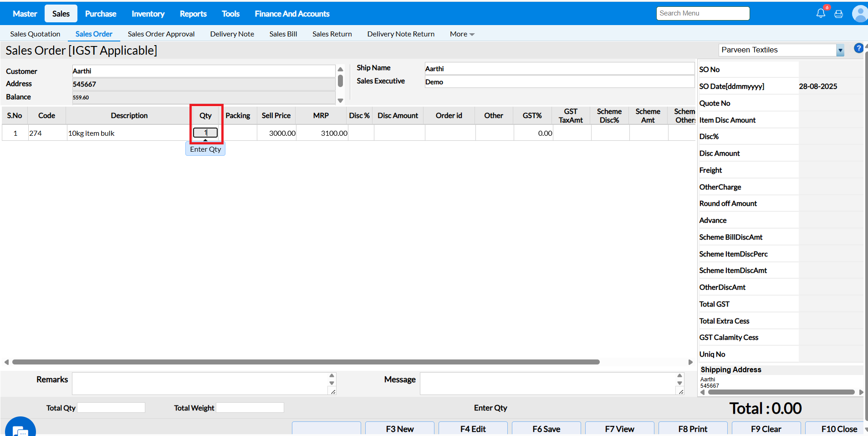
Task: Expand the More menu
Action: pyautogui.click(x=462, y=34)
